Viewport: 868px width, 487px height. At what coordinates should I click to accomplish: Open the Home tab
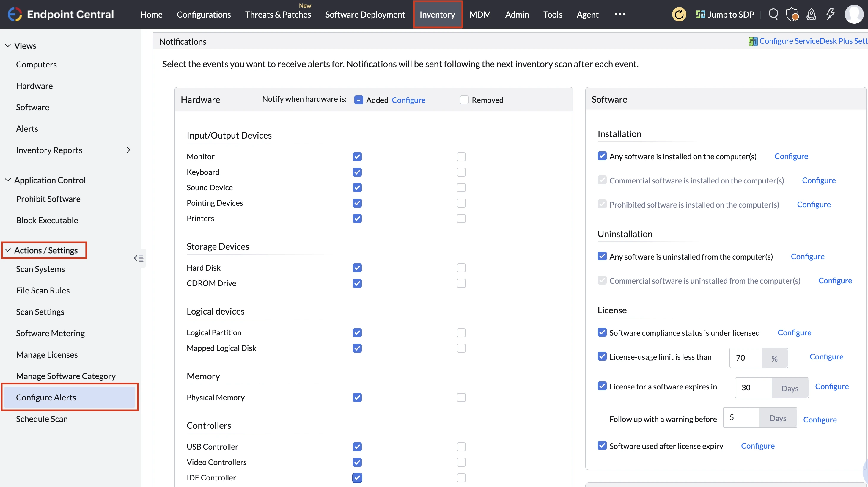(x=151, y=15)
